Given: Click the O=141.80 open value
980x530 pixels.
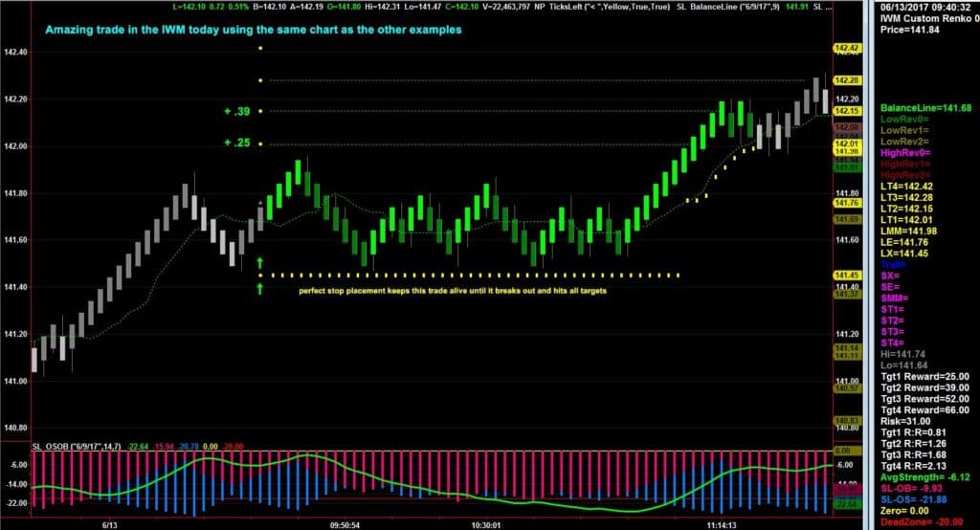Looking at the screenshot, I should (344, 7).
